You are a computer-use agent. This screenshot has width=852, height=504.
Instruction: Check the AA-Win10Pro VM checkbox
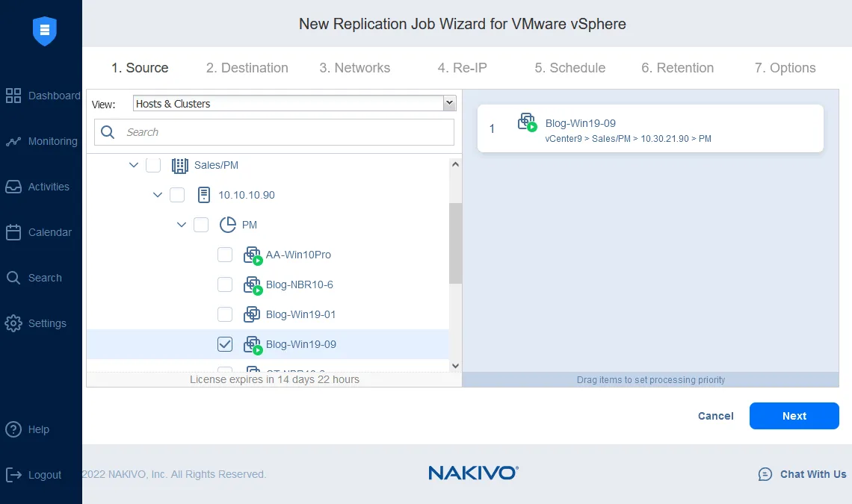point(225,255)
